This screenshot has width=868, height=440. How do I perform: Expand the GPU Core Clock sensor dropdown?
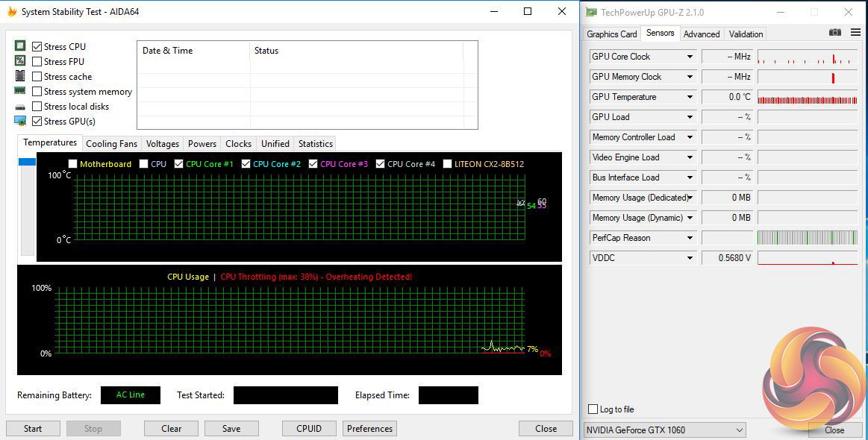coord(690,57)
